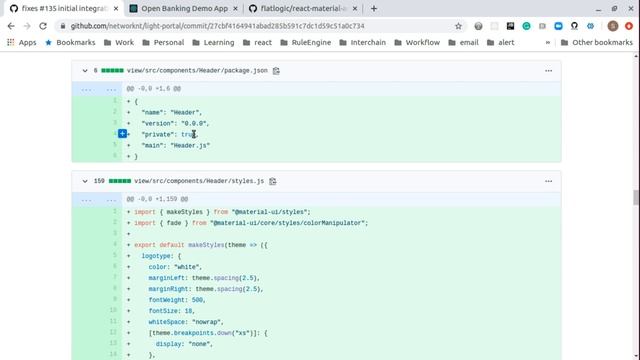The width and height of the screenshot is (640, 360).
Task: Open the email bookmarks folder
Action: [x=463, y=42]
